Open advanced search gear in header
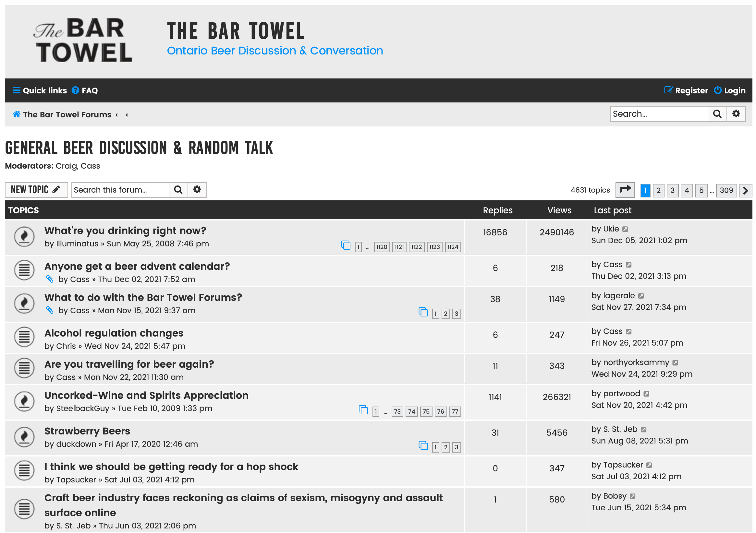The width and height of the screenshot is (756, 533). click(737, 114)
